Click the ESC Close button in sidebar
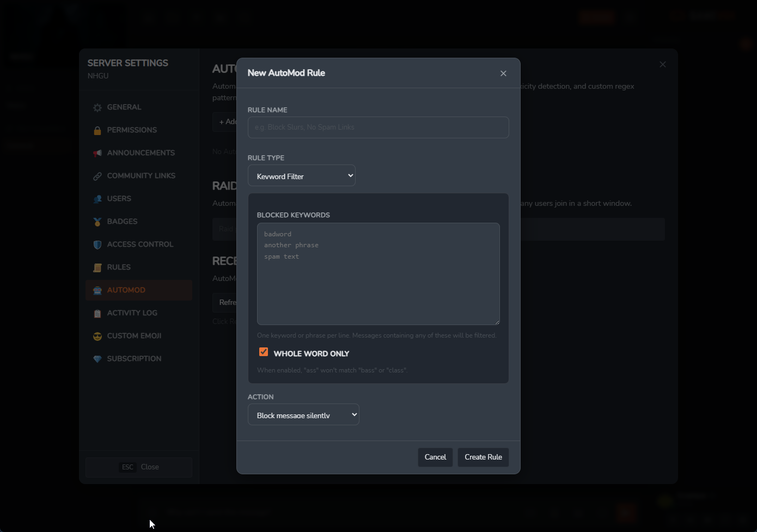This screenshot has width=757, height=532. pos(139,467)
